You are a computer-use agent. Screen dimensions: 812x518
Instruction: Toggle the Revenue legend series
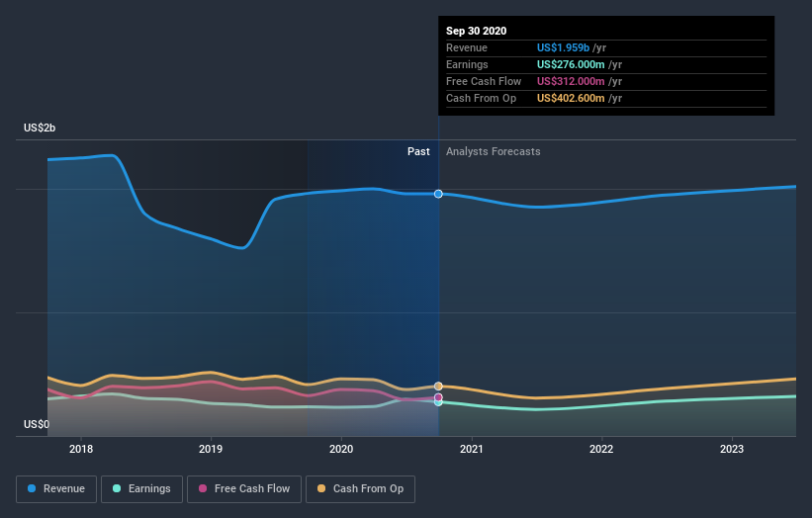[56, 489]
